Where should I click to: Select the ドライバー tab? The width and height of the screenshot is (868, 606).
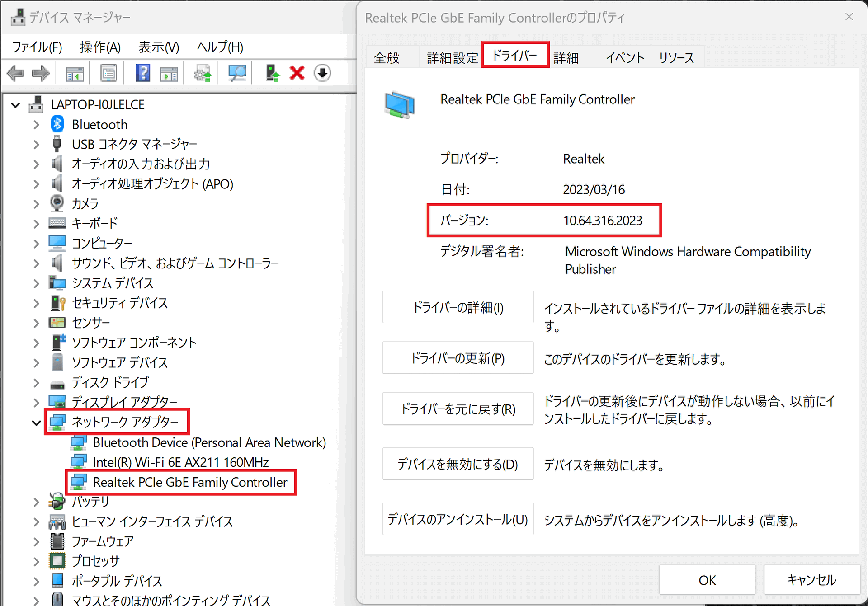pyautogui.click(x=515, y=56)
